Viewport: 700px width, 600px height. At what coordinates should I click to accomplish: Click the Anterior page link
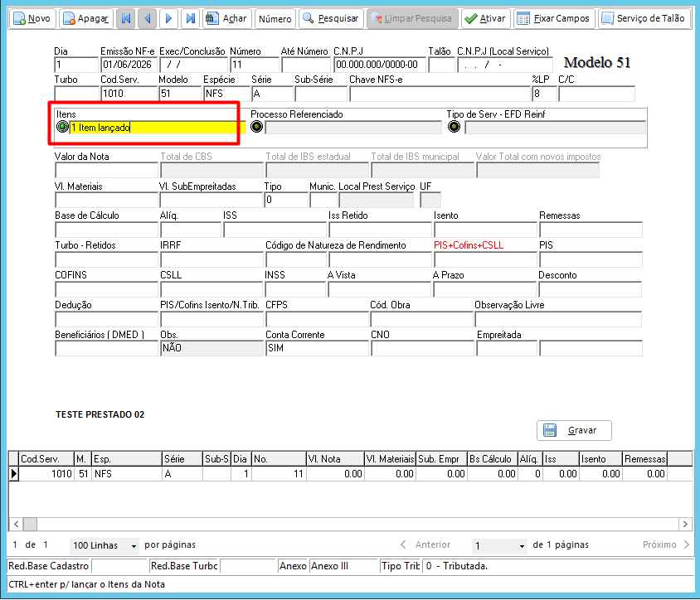426,544
